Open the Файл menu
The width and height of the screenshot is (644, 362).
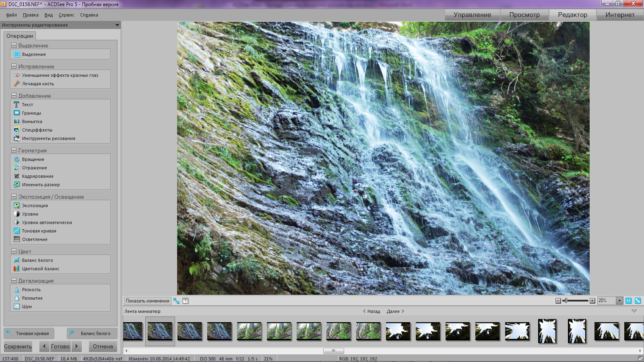[12, 15]
